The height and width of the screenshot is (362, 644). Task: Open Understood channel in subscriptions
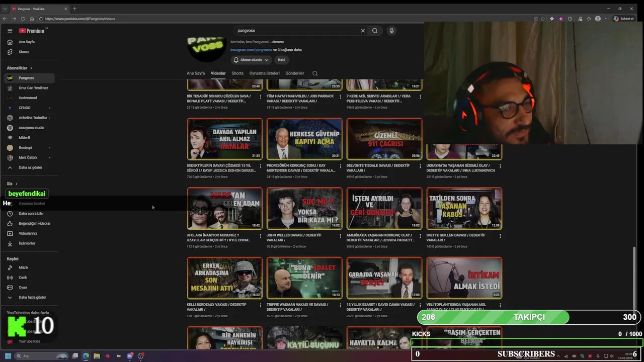[x=29, y=98]
